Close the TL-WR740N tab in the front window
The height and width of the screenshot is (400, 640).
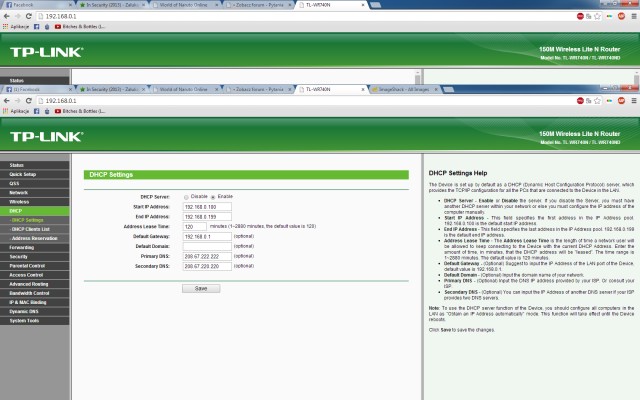363,89
